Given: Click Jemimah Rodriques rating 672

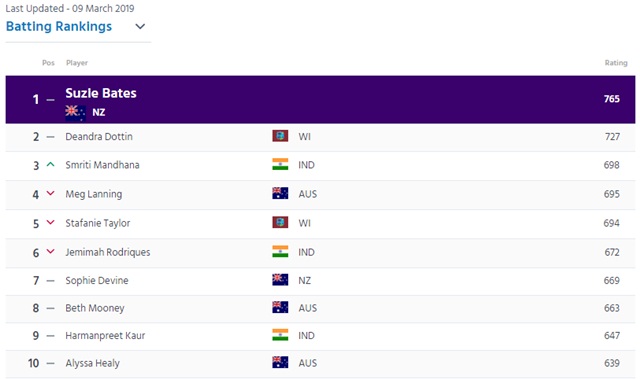Looking at the screenshot, I should pyautogui.click(x=612, y=252).
